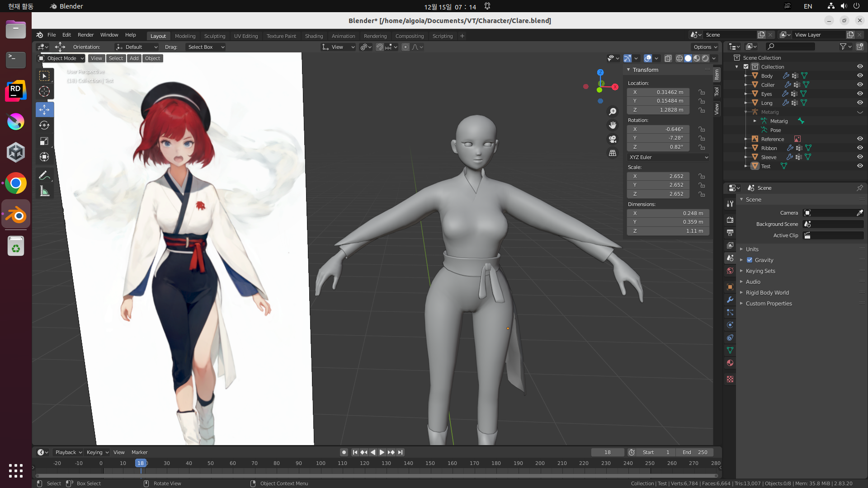868x488 pixels.
Task: Switch to the Shading workspace tab
Action: pos(314,36)
